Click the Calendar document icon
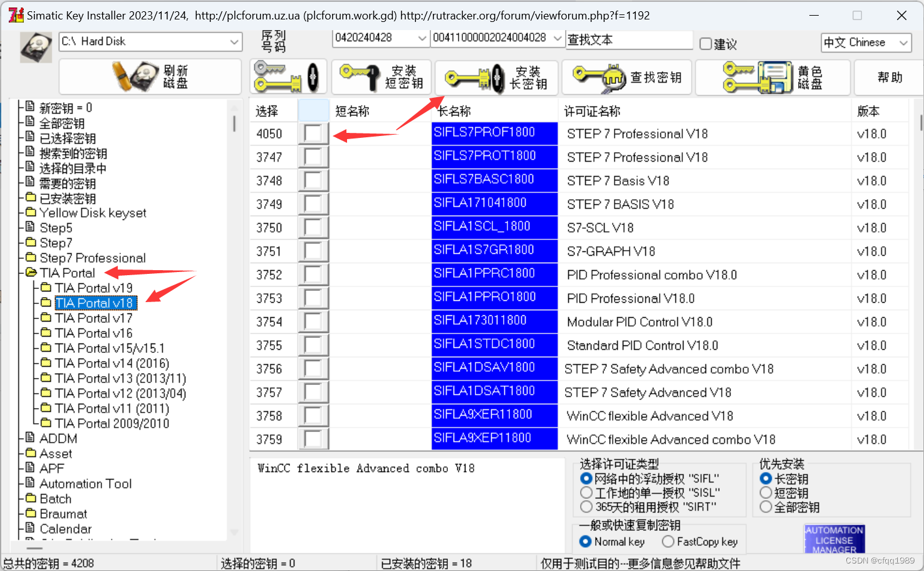 pos(31,528)
